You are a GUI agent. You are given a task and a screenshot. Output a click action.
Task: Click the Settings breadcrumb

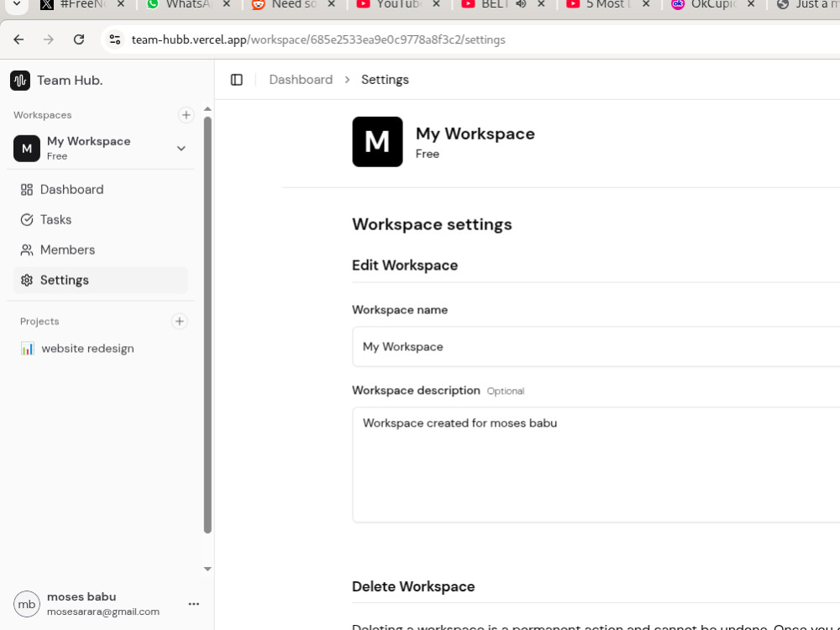coord(385,80)
